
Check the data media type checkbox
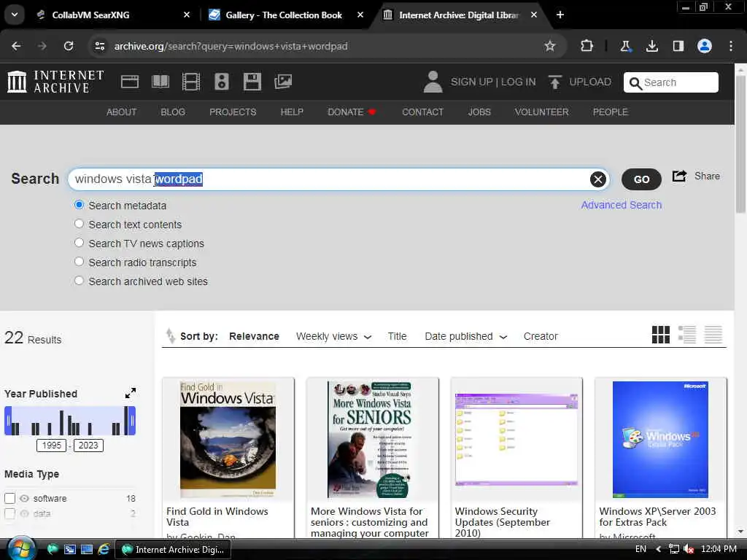10,513
